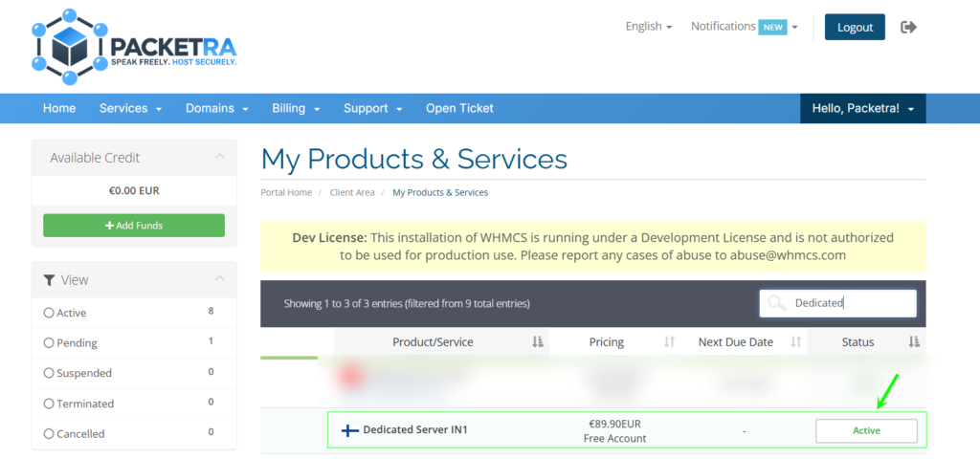980x459 pixels.
Task: Click the €89.90EUR pricing cell
Action: tap(615, 424)
